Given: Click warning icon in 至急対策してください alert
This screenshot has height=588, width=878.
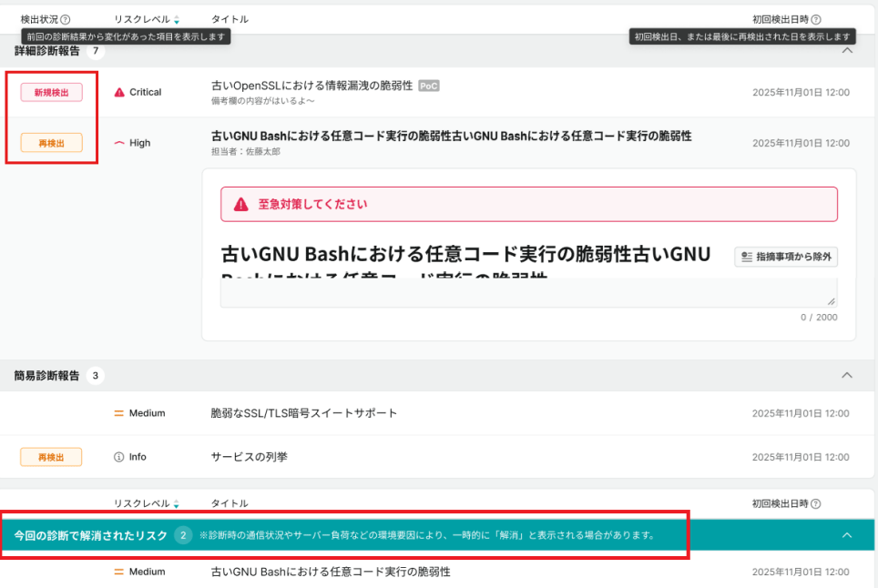Looking at the screenshot, I should click(240, 204).
